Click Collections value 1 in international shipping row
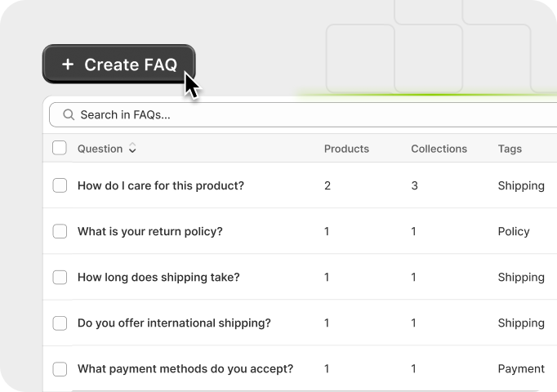Viewport: 557px width, 392px height. click(413, 323)
